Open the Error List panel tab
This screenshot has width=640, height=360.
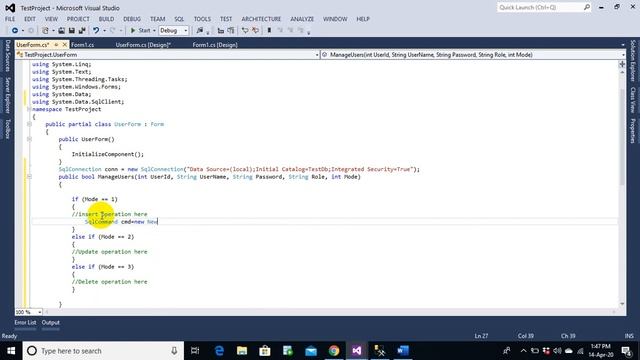pyautogui.click(x=25, y=322)
